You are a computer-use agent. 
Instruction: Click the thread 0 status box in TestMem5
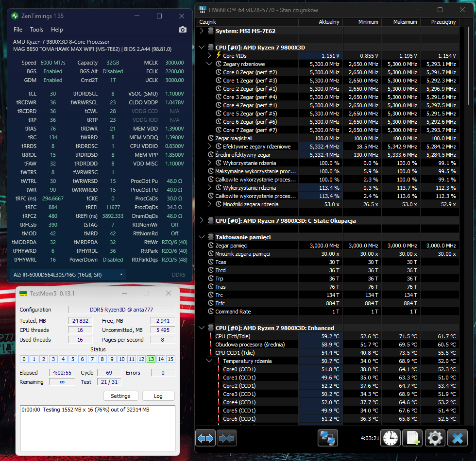click(24, 359)
